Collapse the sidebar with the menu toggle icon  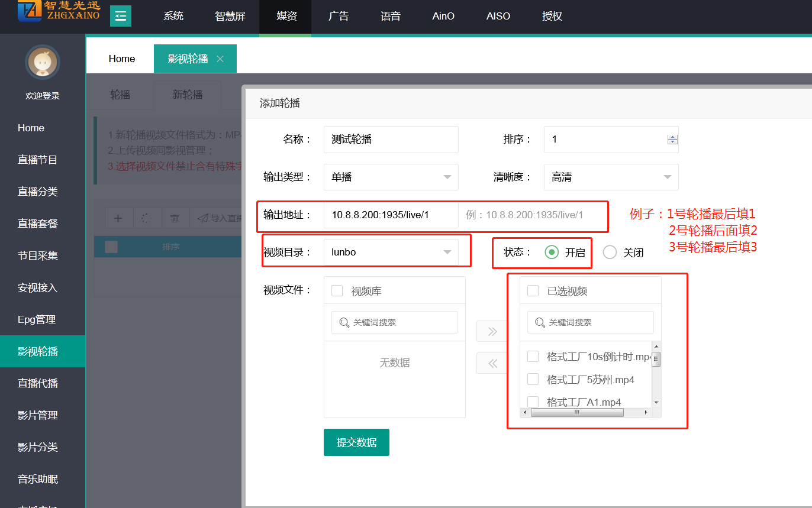[121, 16]
